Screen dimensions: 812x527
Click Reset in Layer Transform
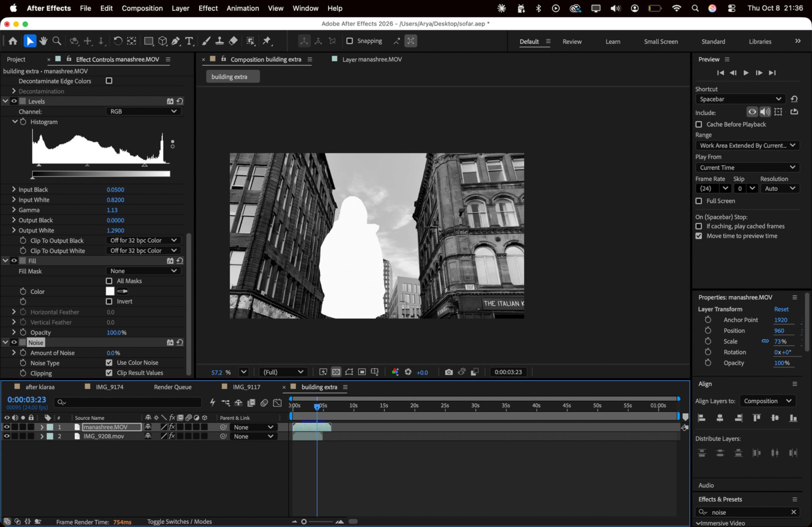pyautogui.click(x=781, y=309)
